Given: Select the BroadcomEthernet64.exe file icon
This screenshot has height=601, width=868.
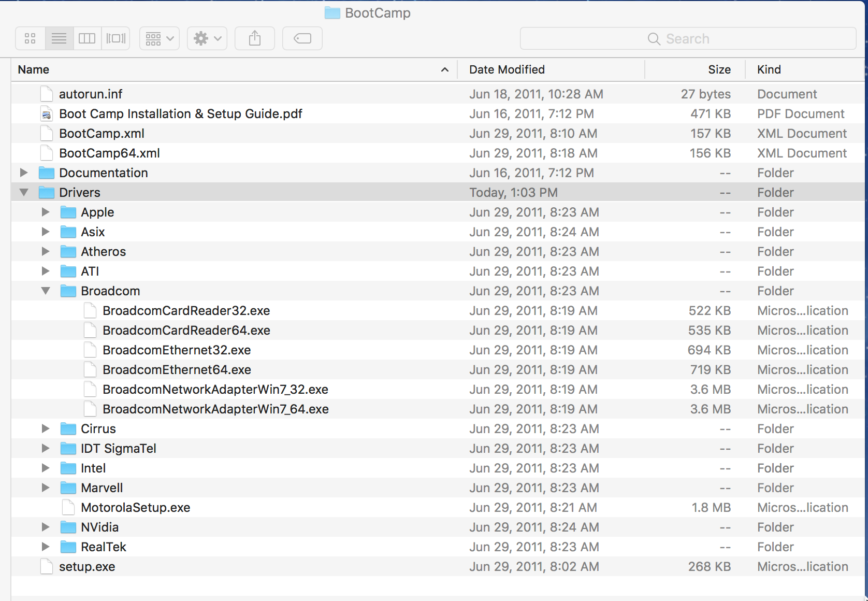Looking at the screenshot, I should 90,369.
